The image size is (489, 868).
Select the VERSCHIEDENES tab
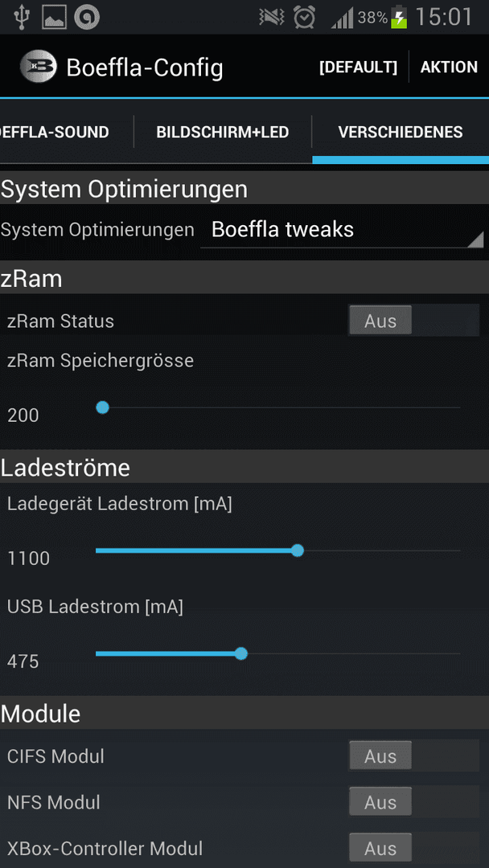[x=401, y=133]
